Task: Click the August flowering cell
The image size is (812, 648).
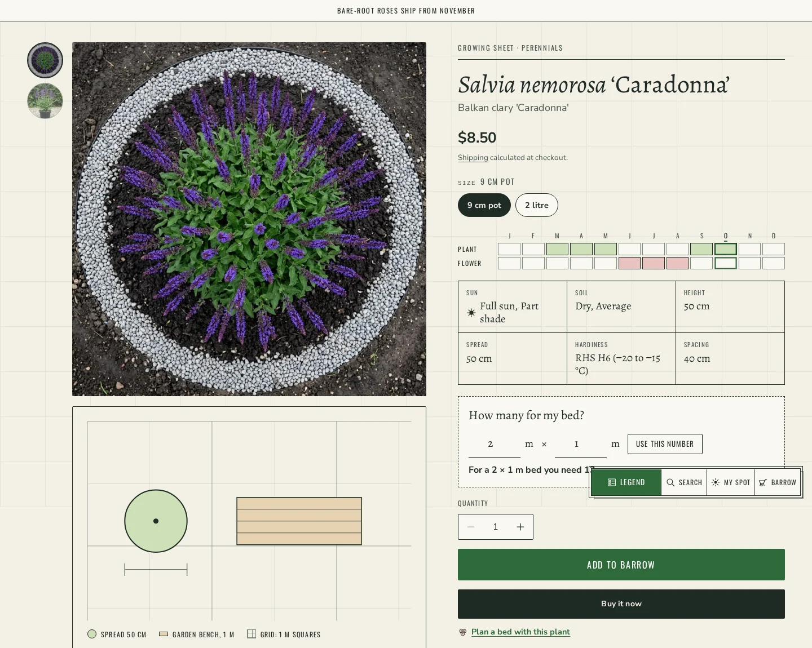Action: [x=678, y=263]
